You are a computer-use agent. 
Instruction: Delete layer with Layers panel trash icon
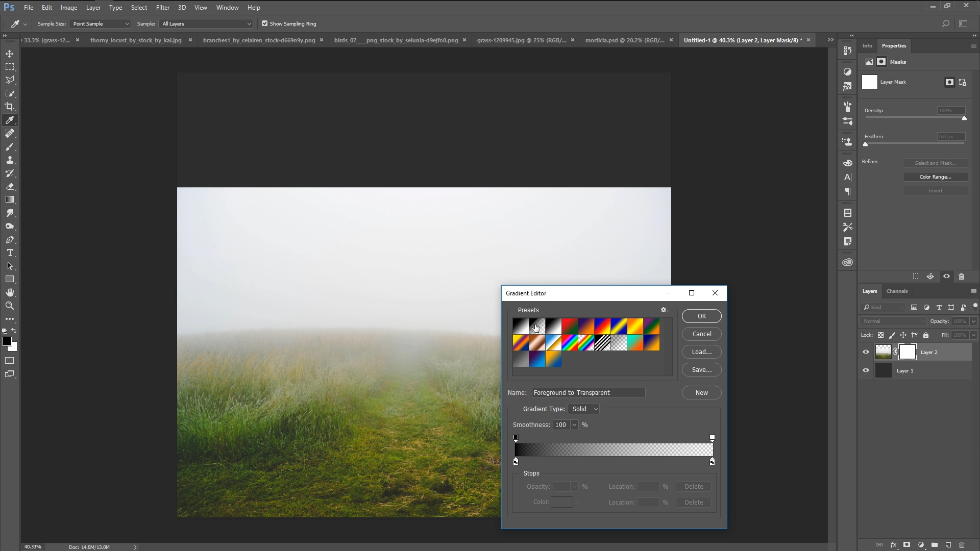tap(962, 545)
